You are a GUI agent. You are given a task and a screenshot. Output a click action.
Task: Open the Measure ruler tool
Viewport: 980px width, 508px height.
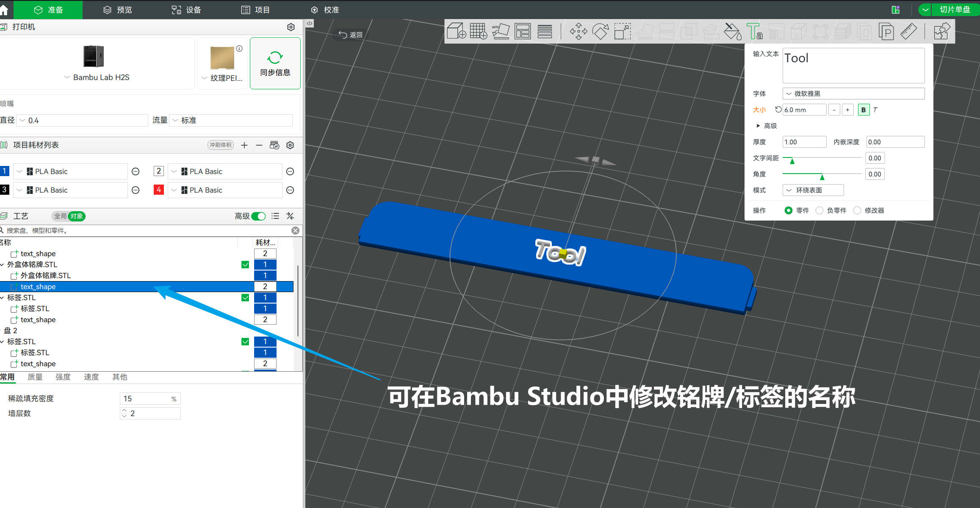909,31
